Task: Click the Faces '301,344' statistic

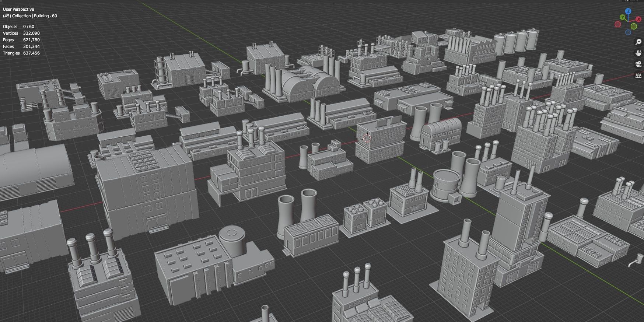Action: pyautogui.click(x=31, y=46)
